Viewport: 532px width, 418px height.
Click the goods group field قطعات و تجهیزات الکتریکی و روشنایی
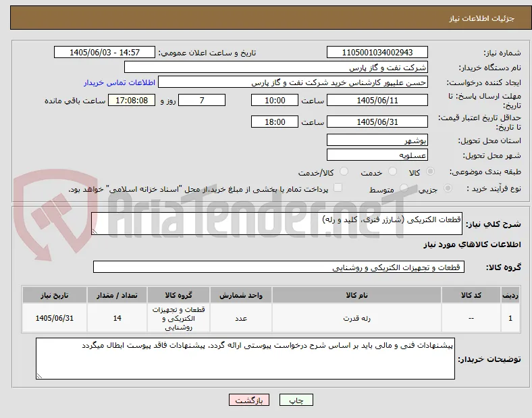click(x=279, y=267)
